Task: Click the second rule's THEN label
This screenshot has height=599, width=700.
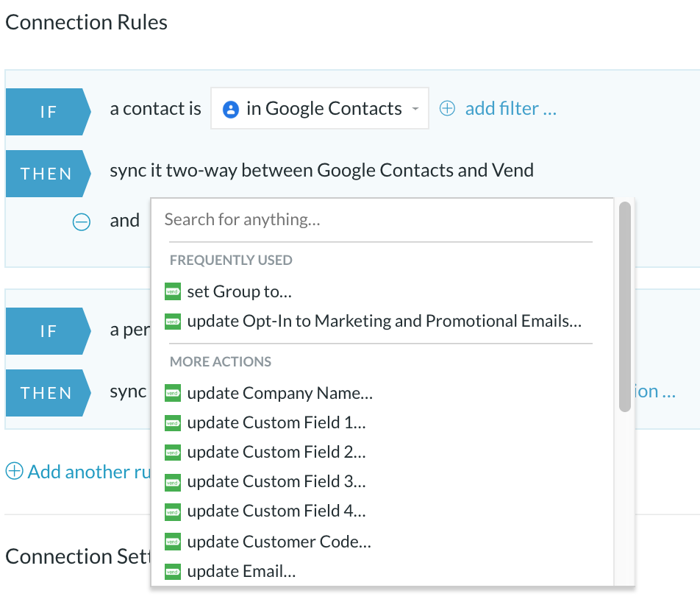Action: point(49,393)
